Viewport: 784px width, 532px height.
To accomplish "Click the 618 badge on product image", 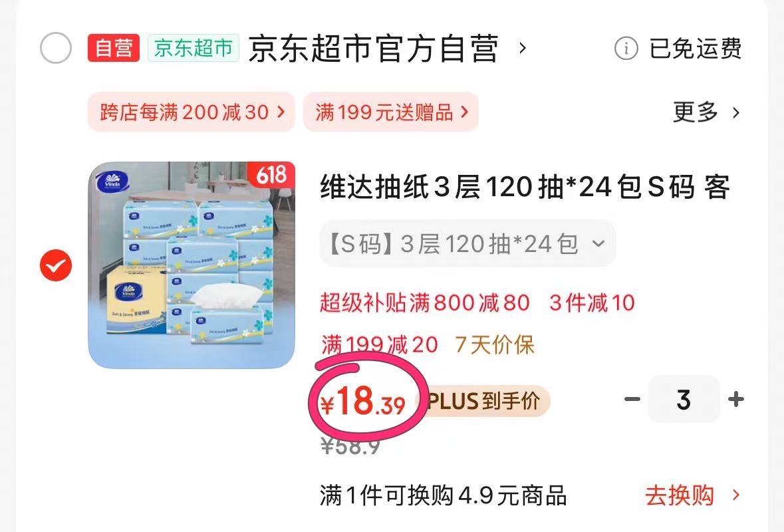I will pyautogui.click(x=271, y=174).
